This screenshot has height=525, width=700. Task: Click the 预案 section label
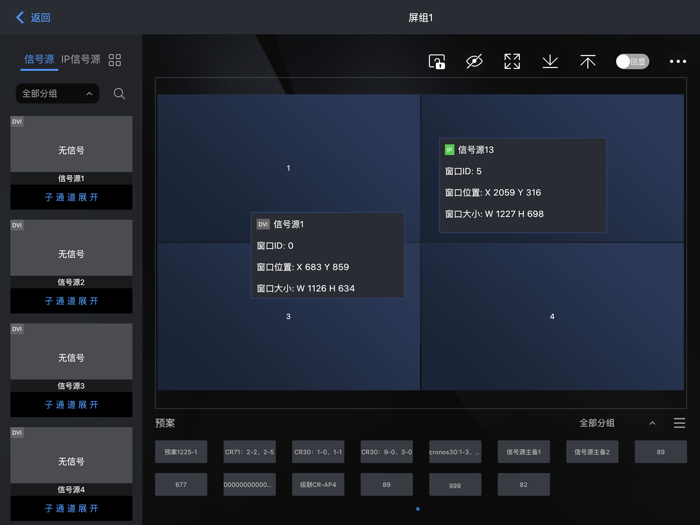pos(165,423)
